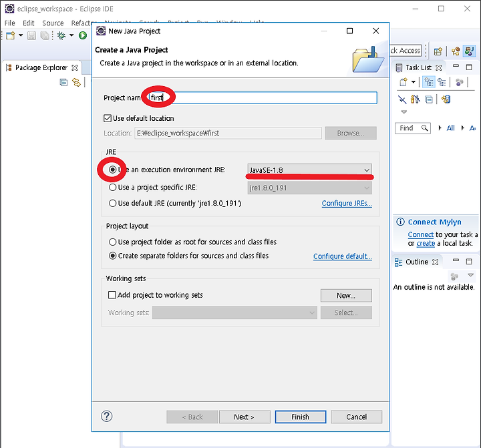The image size is (481, 448).
Task: Open the Configure default... link
Action: (342, 256)
